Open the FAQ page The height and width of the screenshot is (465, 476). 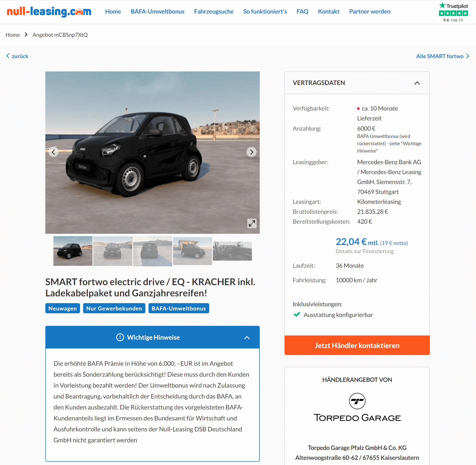302,11
